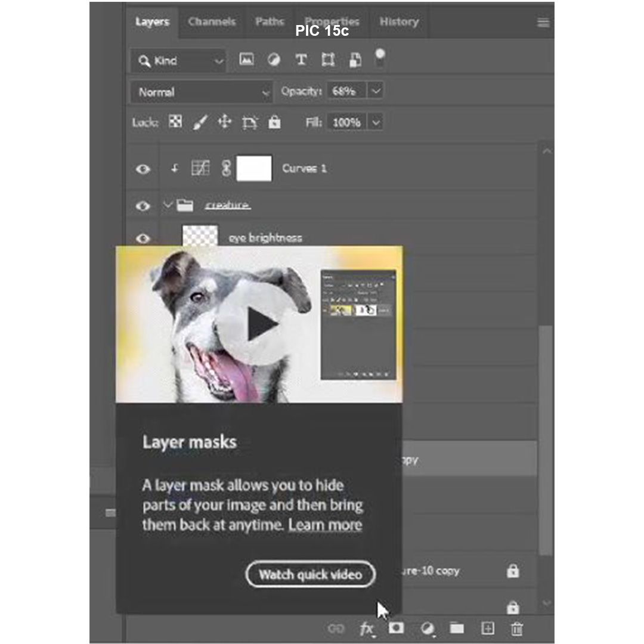The image size is (644, 644).
Task: Open the Kind filter dropdown
Action: click(178, 61)
